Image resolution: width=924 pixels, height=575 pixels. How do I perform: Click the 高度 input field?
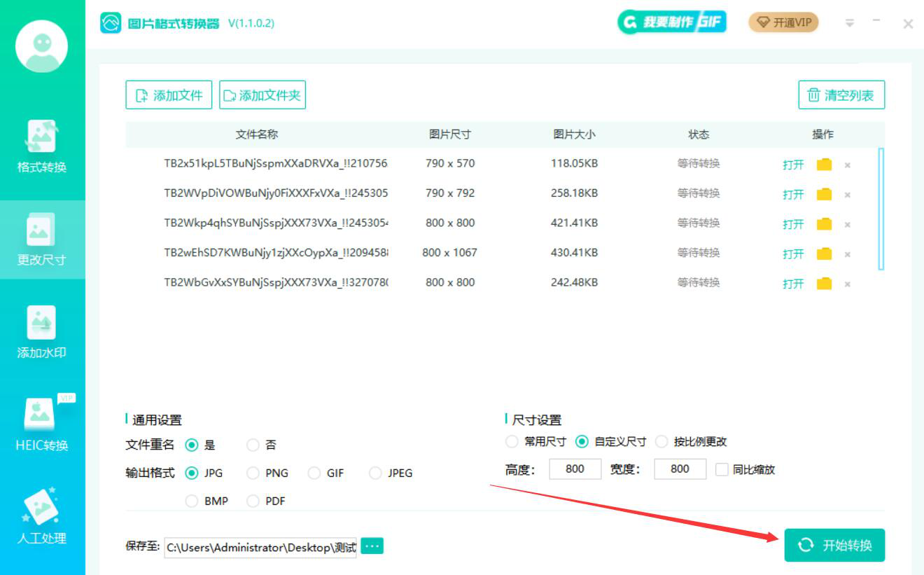(575, 469)
